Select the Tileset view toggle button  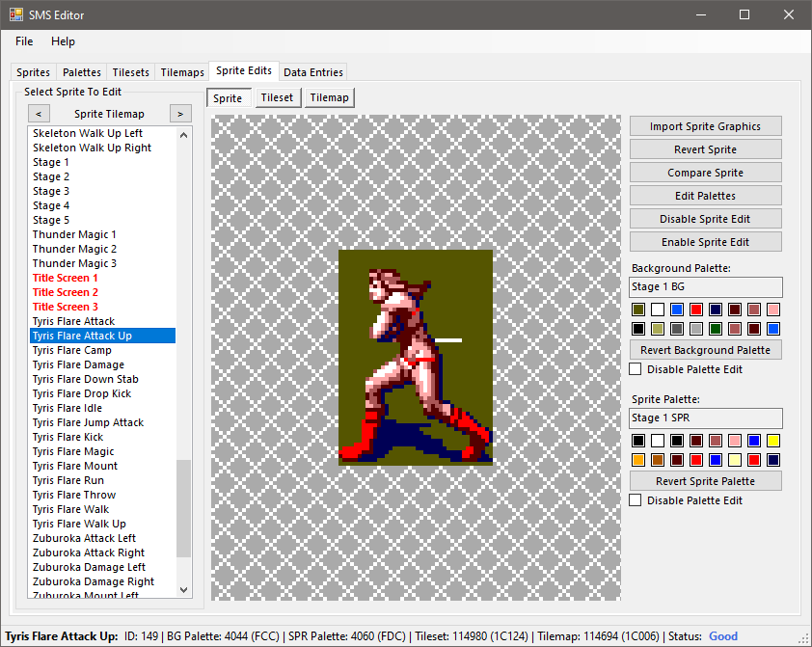[x=277, y=97]
